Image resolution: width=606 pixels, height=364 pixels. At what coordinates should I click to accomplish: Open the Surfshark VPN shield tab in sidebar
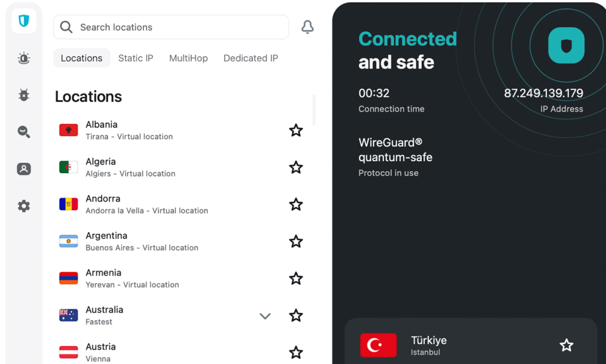point(24,21)
